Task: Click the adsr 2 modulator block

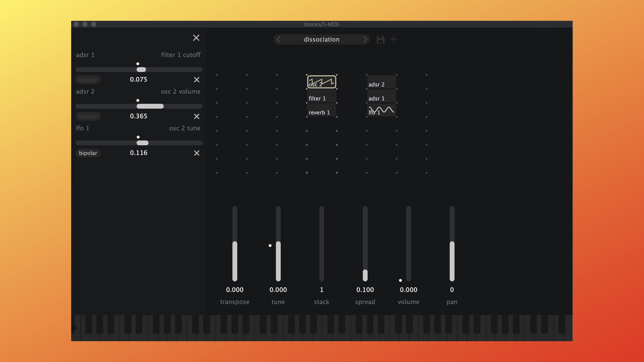Action: (x=381, y=82)
